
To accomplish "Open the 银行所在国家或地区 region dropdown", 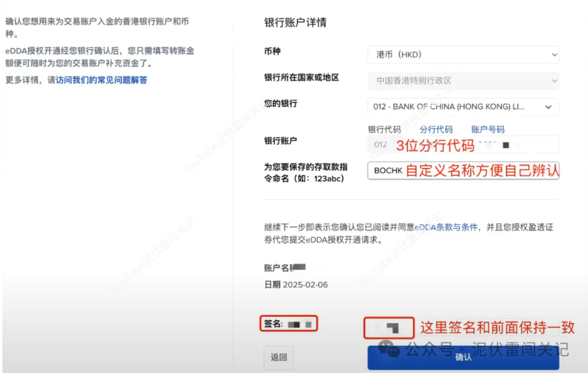I will click(463, 80).
